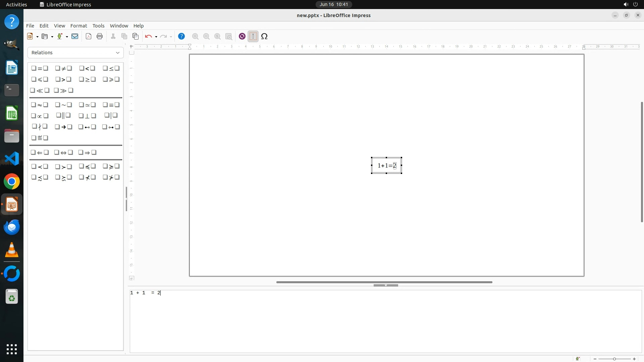Insert the is-equal relation element

coord(40,68)
